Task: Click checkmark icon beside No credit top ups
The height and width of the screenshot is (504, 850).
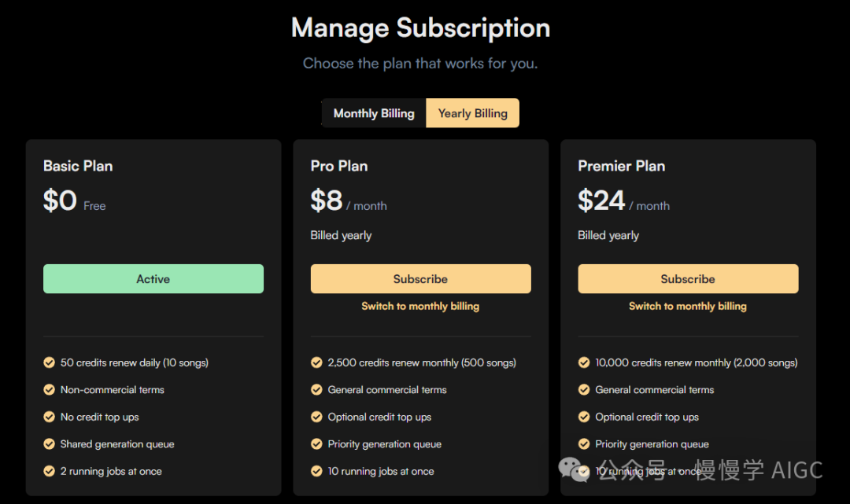Action: tap(49, 417)
